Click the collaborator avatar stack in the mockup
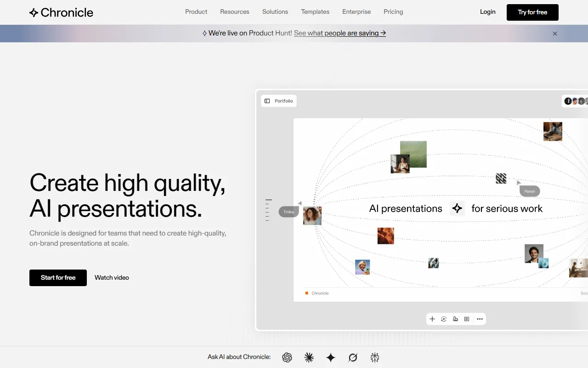 click(x=574, y=101)
